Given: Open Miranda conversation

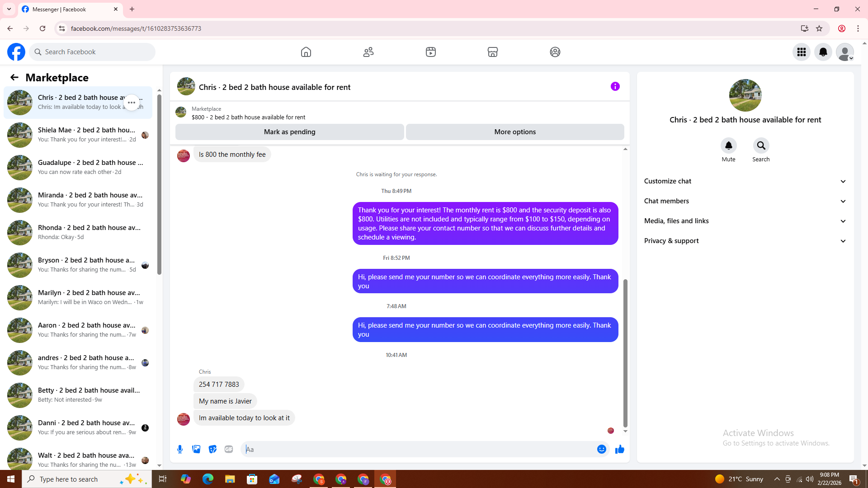Looking at the screenshot, I should (78, 200).
